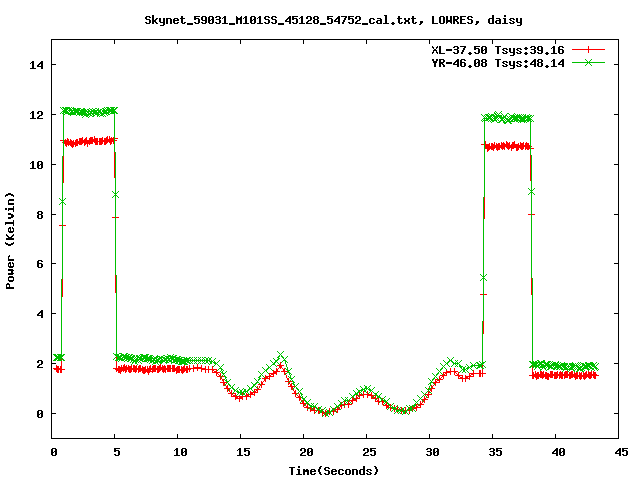Viewport: 640px width, 480px height.
Task: Click the x-axis tick label 15
Action: click(243, 452)
